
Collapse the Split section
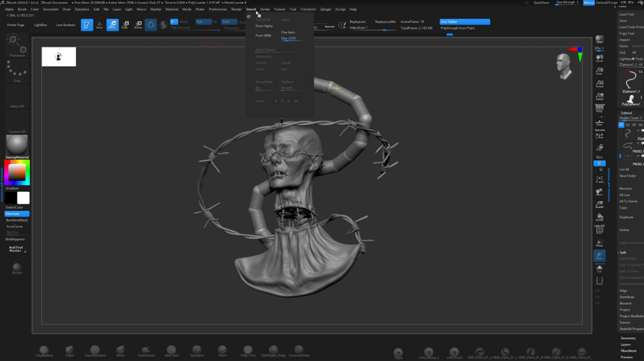coord(623,253)
